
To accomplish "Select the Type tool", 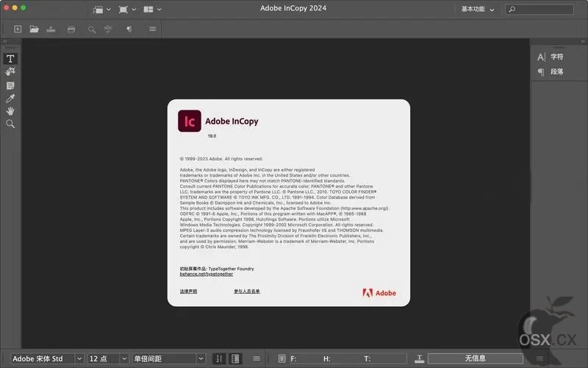I will point(10,59).
